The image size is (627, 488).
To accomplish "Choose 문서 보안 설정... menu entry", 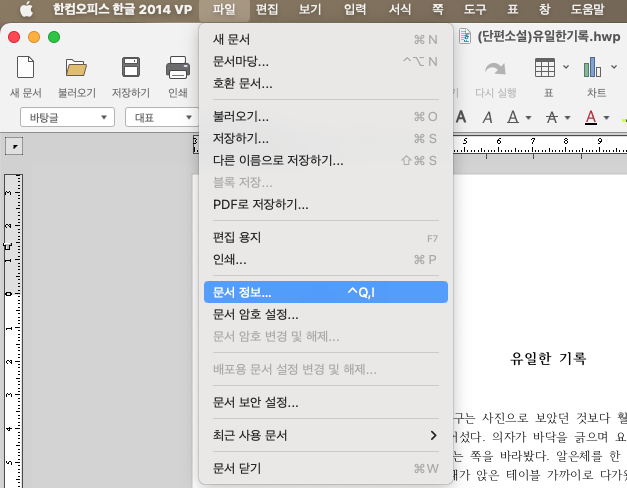I will coord(326,402).
